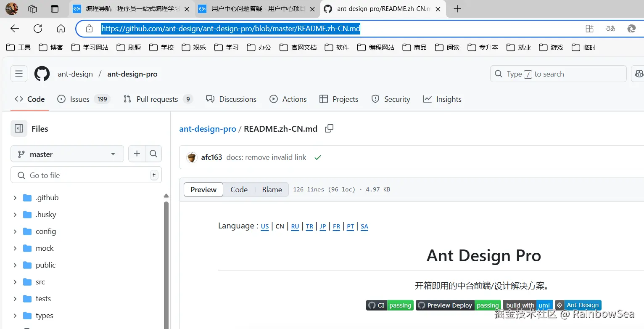Open the Discussions tab
Image resolution: width=644 pixels, height=329 pixels.
click(231, 99)
